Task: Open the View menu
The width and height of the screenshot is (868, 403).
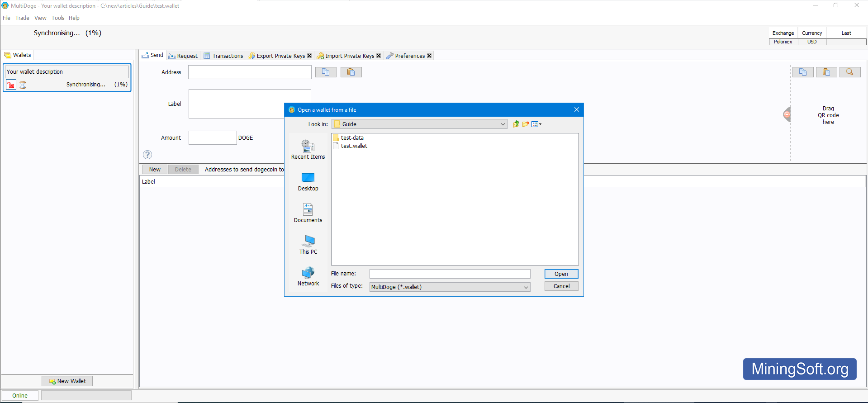Action: [x=40, y=18]
